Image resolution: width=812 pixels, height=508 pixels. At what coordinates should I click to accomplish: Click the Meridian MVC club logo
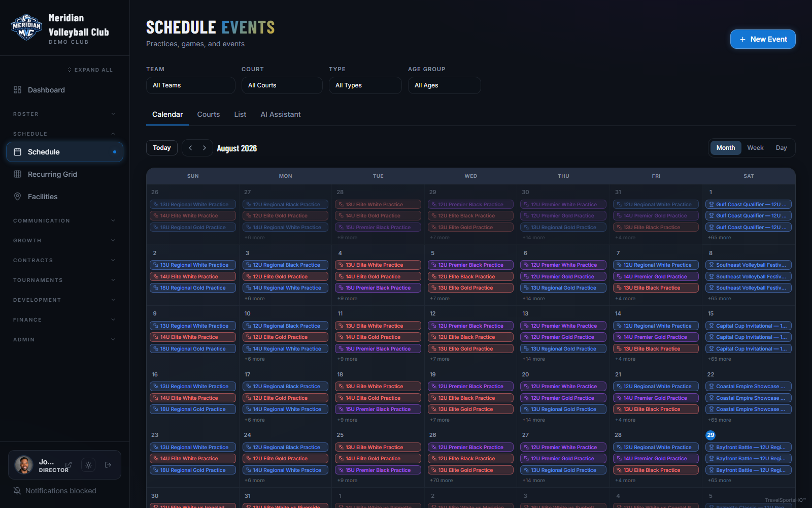click(x=26, y=27)
